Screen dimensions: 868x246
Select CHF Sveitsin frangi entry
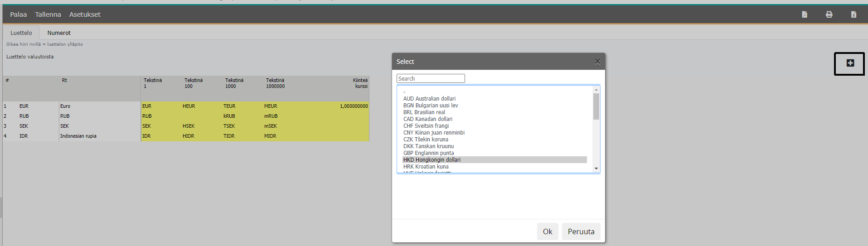(x=426, y=126)
